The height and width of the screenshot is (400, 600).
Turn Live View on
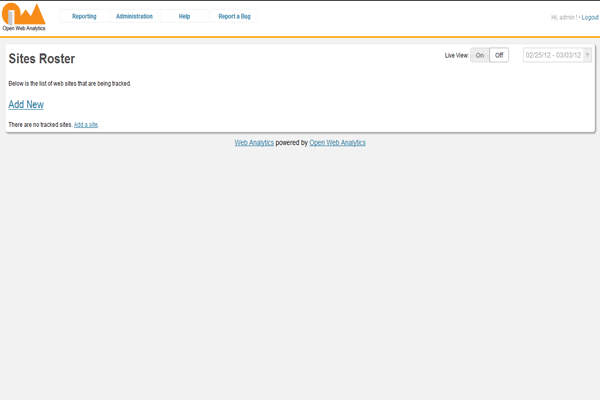pos(480,55)
